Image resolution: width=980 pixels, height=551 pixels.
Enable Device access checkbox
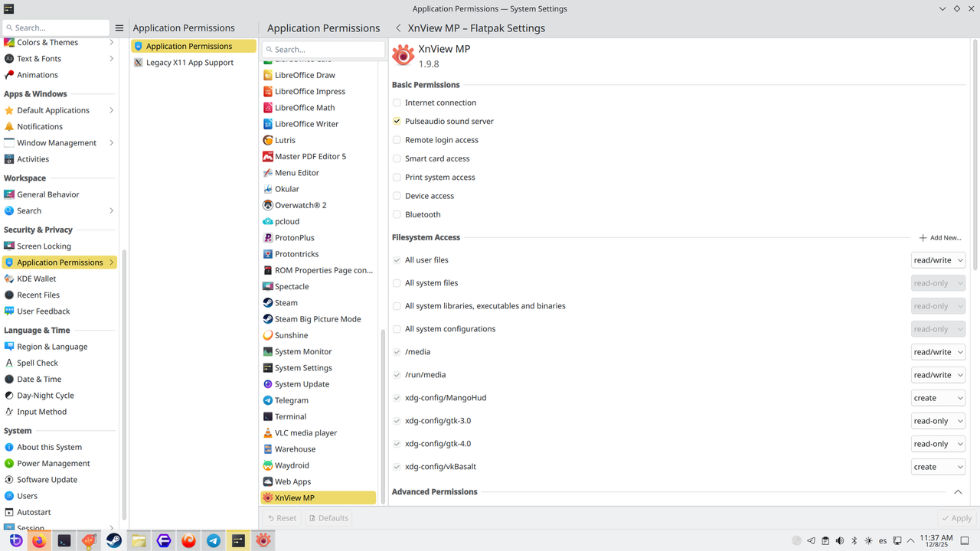pos(397,196)
